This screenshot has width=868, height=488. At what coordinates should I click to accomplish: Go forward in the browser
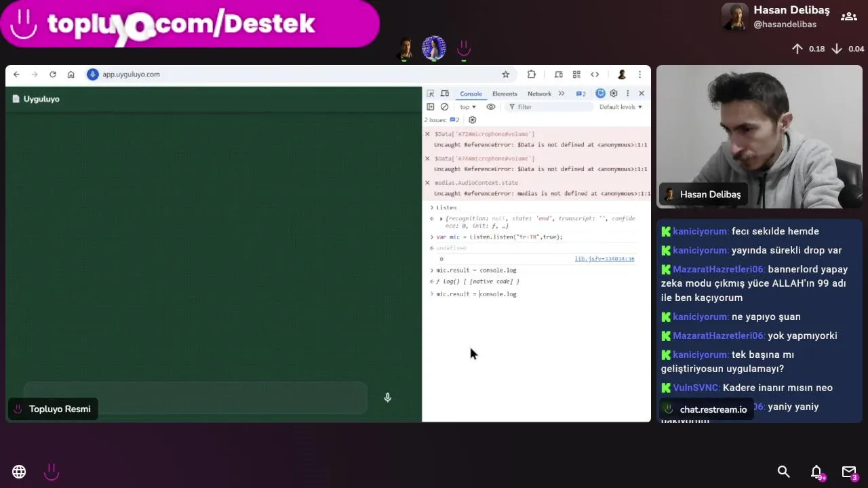point(35,75)
